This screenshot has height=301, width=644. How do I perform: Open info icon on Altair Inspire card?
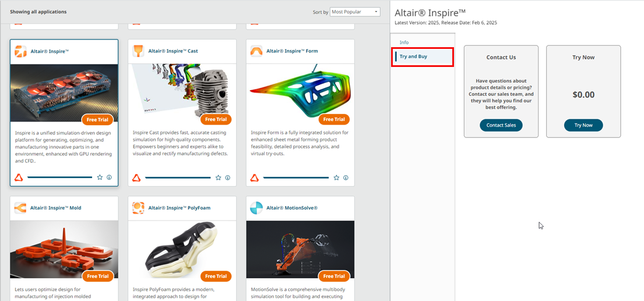[x=109, y=178]
